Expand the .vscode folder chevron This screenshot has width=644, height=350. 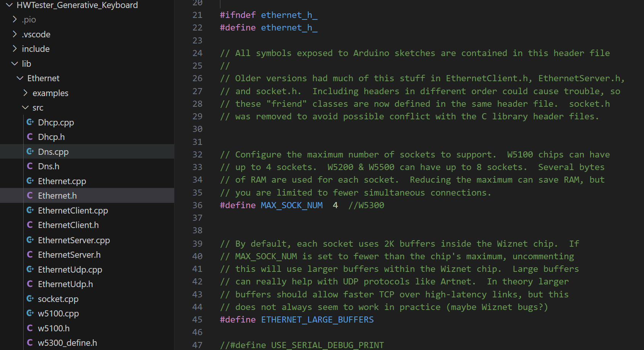pos(15,34)
